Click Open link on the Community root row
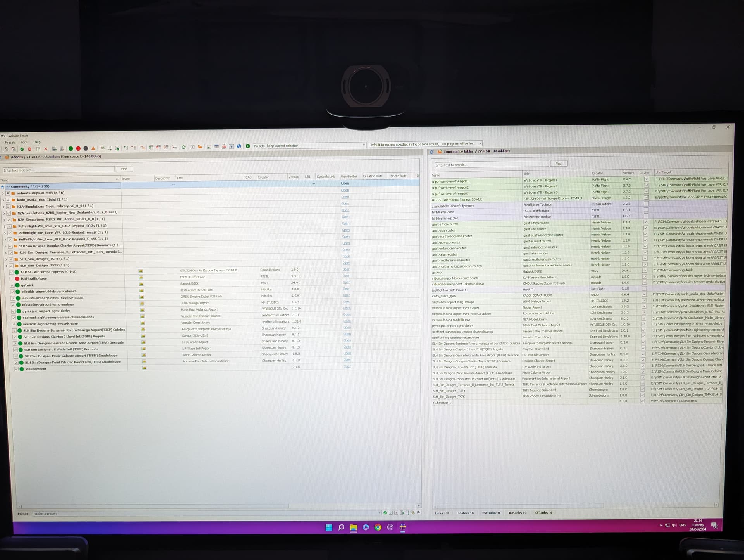 (x=345, y=184)
